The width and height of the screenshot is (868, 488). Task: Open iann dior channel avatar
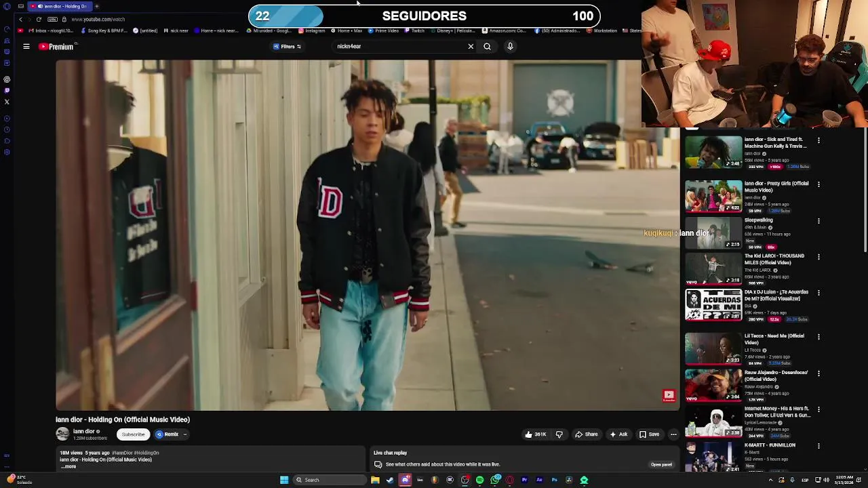(62, 434)
